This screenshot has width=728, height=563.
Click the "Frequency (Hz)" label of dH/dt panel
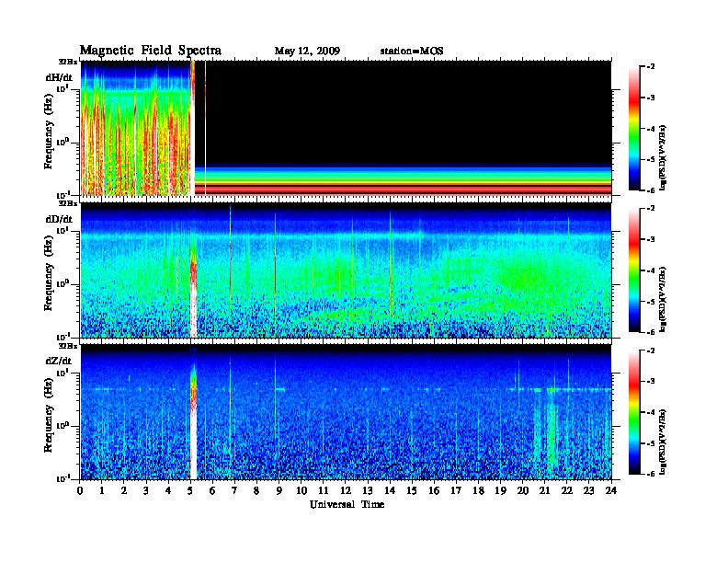(49, 132)
